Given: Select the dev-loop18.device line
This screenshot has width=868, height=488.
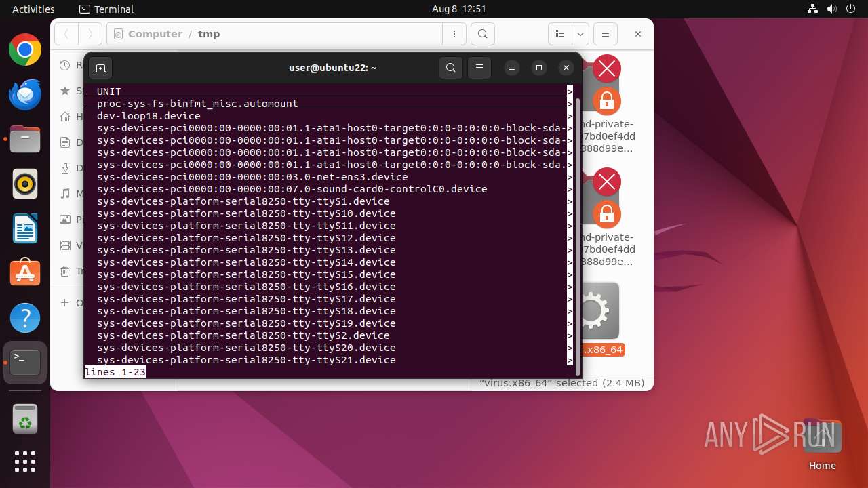Looking at the screenshot, I should pyautogui.click(x=149, y=116).
